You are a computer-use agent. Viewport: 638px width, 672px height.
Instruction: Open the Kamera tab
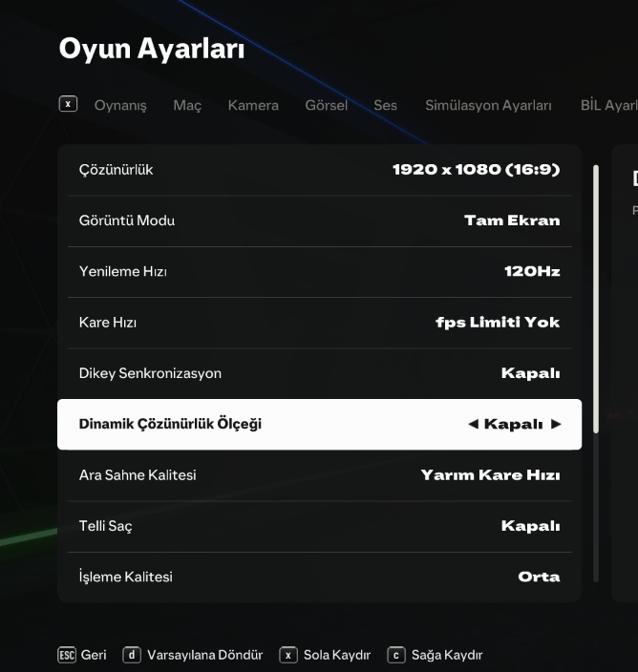tap(253, 105)
